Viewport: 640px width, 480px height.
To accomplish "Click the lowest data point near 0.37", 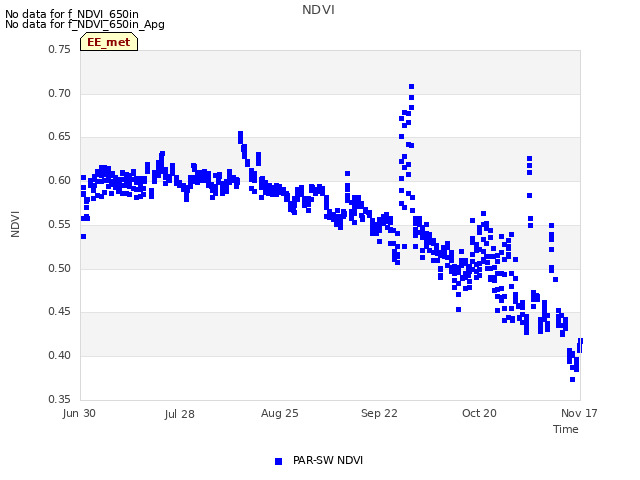I will click(x=572, y=380).
